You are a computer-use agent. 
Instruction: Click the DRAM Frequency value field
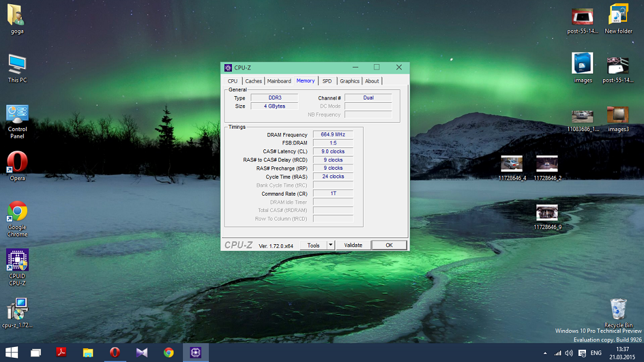point(333,135)
